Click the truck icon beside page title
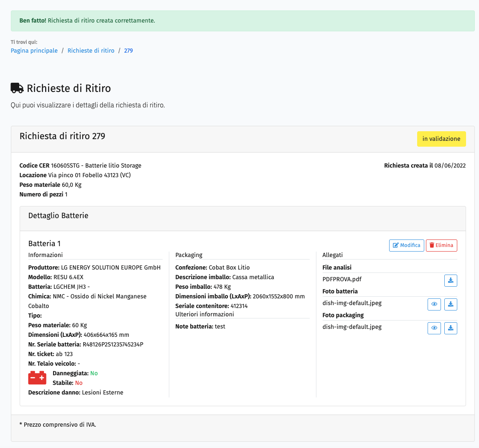The height and width of the screenshot is (448, 479). point(17,88)
